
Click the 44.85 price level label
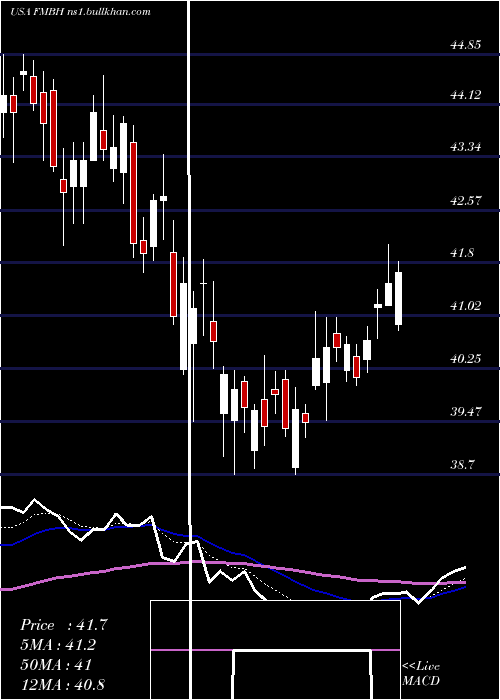[x=466, y=45]
